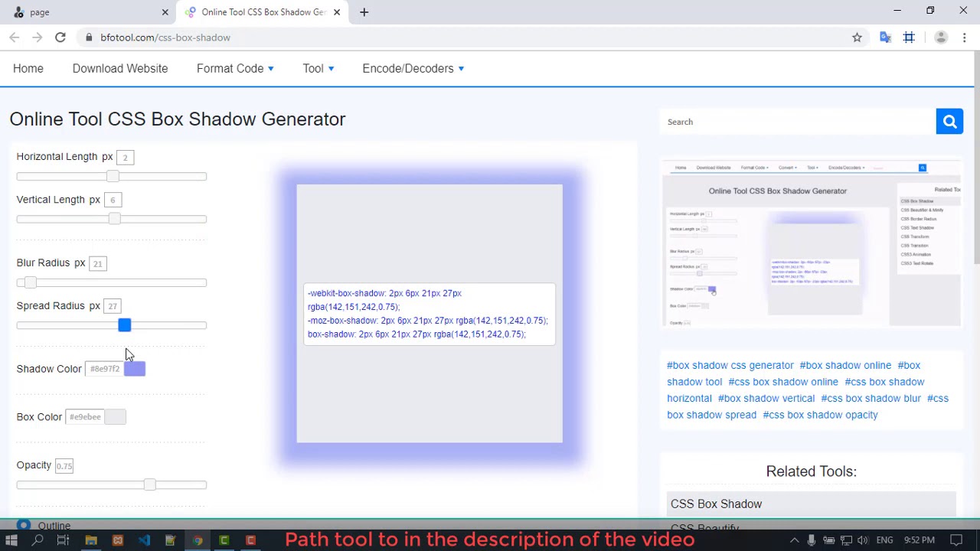Open the Chrome profile avatar

click(x=941, y=37)
